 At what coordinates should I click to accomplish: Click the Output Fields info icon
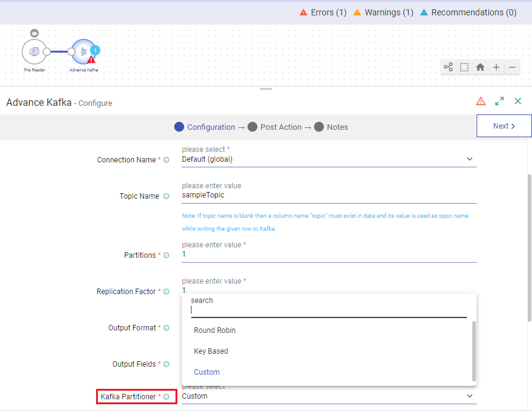click(166, 364)
